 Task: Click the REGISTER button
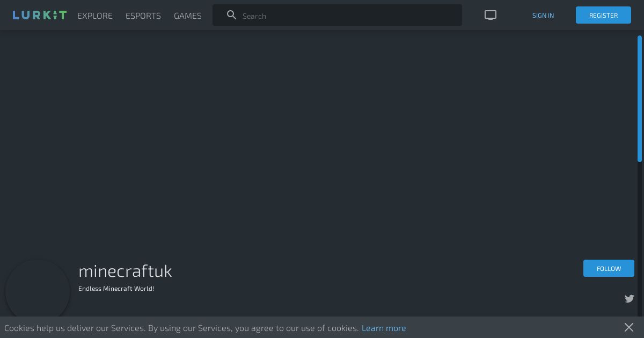point(603,15)
